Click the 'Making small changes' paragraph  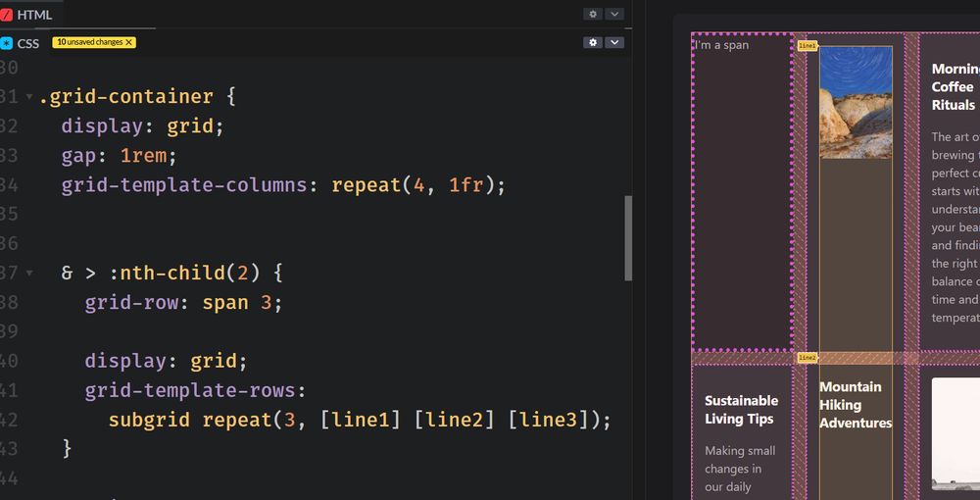741,469
